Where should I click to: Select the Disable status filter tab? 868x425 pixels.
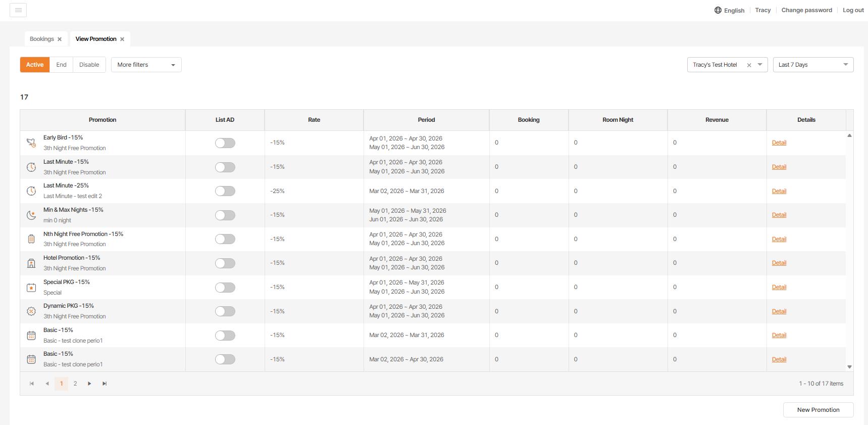[89, 65]
